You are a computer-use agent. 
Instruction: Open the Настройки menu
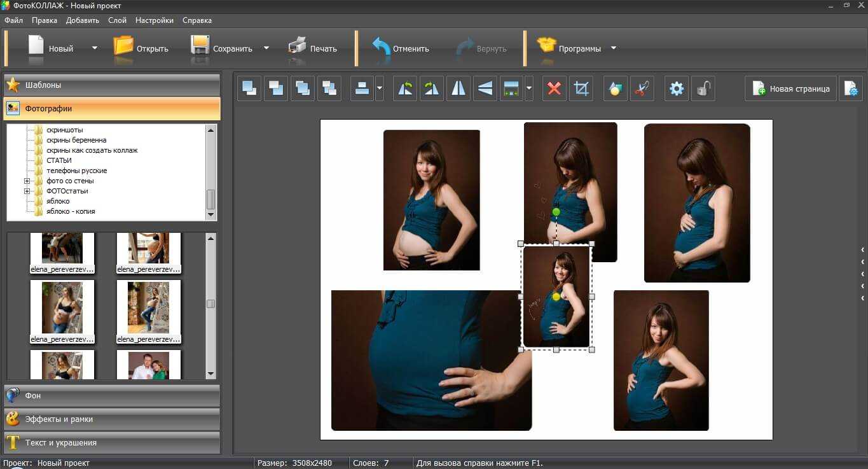[155, 20]
